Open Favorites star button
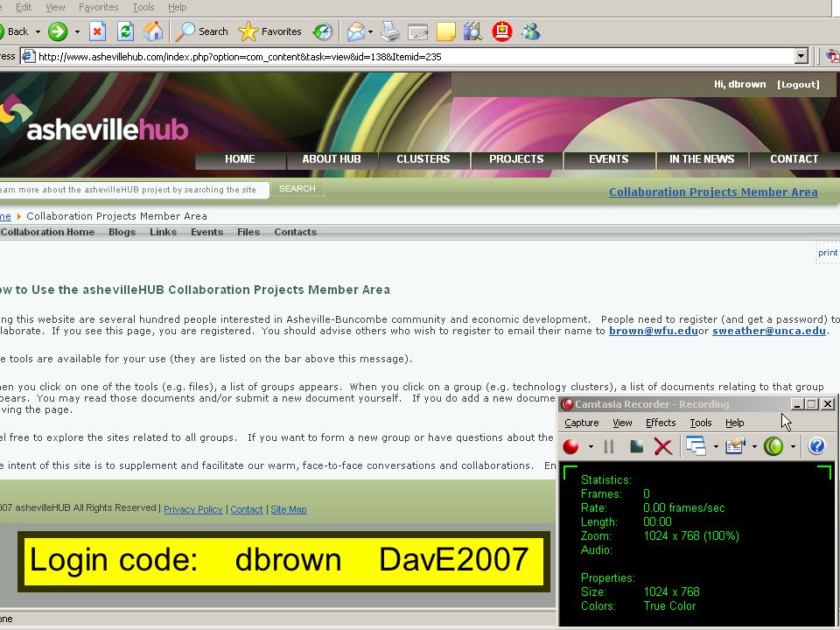Viewport: 840px width, 630px height. [270, 31]
